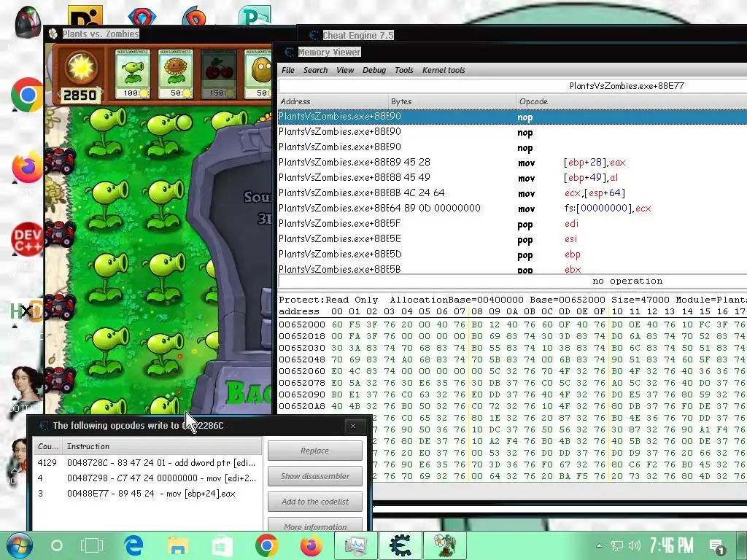Select the Wall-nut seed packet
Screen dimensions: 747x560
258,74
